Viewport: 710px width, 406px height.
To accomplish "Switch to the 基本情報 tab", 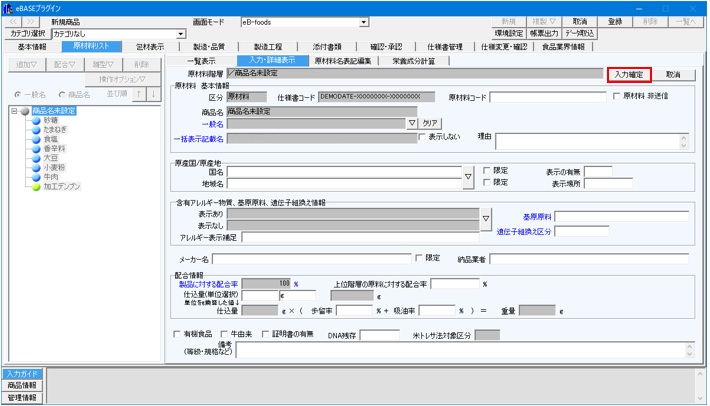I will 32,47.
